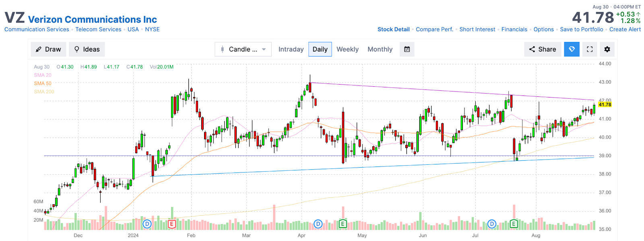Viewport: 644px width, 241px height.
Task: Click the candlestick chart type icon
Action: point(222,49)
